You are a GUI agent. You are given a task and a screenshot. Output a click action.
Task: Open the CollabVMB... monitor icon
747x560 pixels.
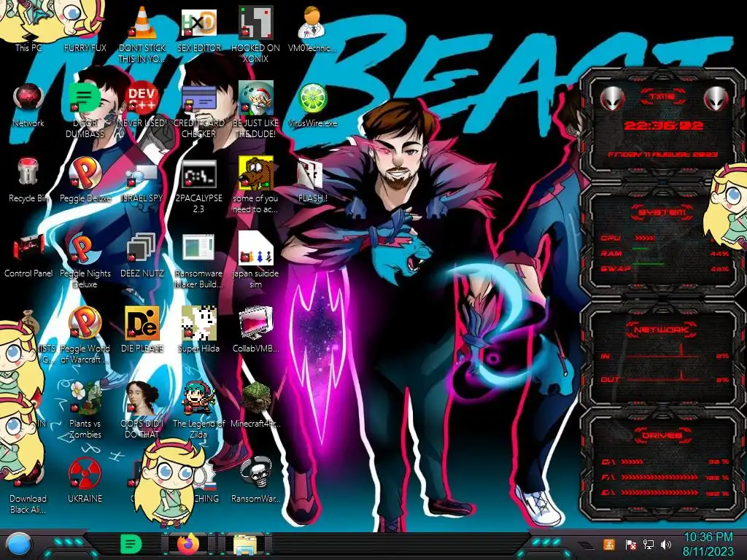255,322
